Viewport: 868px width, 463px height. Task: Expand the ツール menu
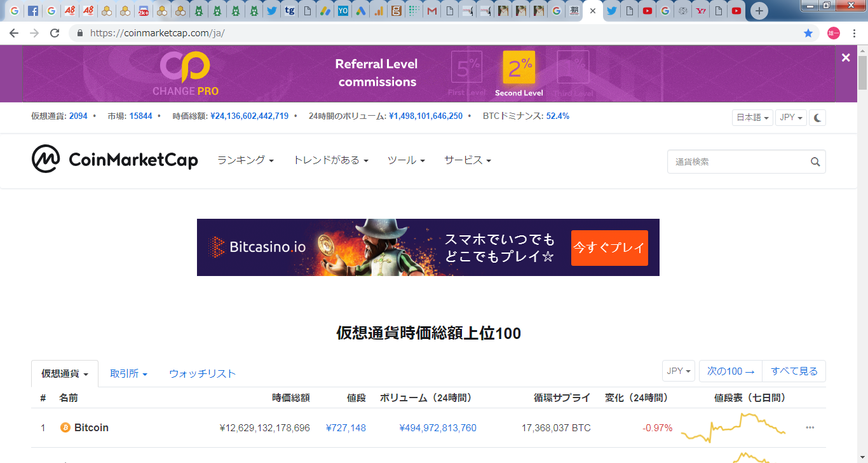(x=406, y=160)
